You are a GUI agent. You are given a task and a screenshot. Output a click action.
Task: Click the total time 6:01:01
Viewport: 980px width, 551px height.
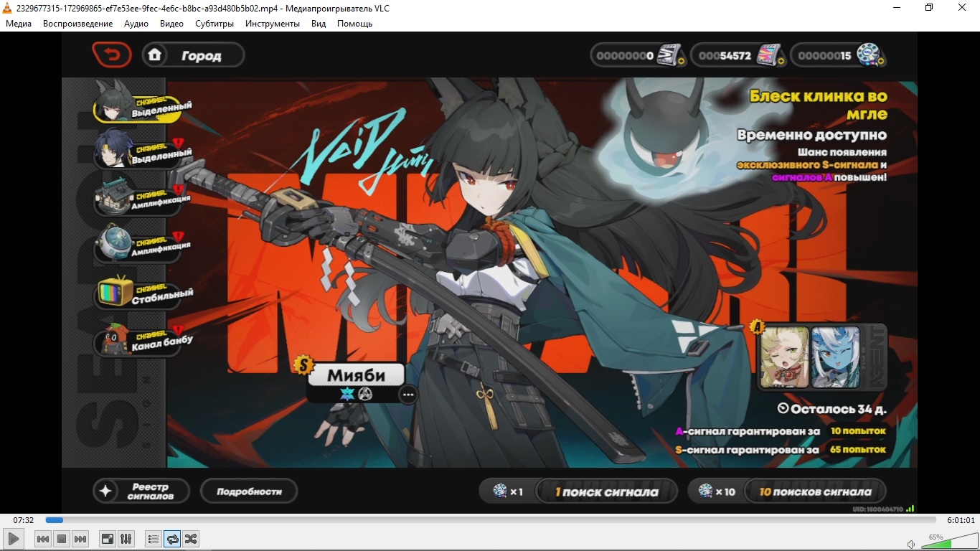pos(961,520)
